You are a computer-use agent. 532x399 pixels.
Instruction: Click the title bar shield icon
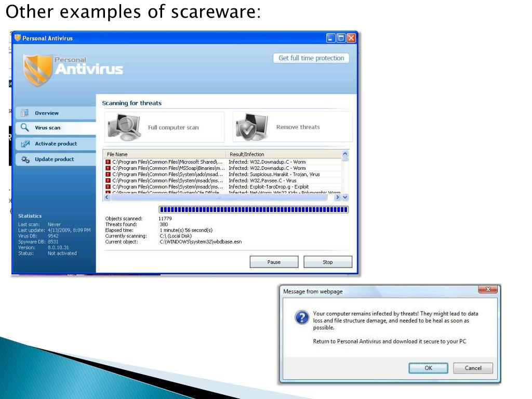pos(18,37)
